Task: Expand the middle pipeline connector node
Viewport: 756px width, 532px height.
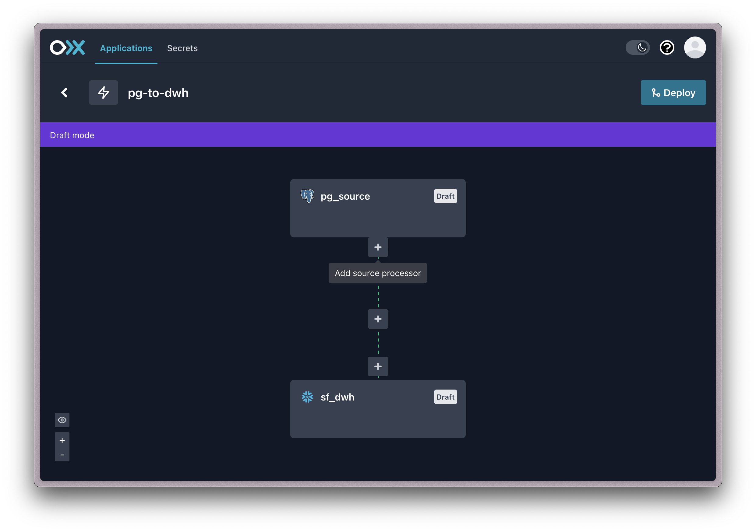Action: click(x=377, y=318)
